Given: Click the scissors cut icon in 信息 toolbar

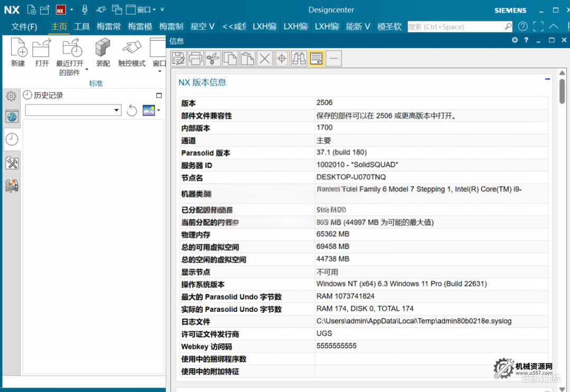Looking at the screenshot, I should (x=213, y=59).
